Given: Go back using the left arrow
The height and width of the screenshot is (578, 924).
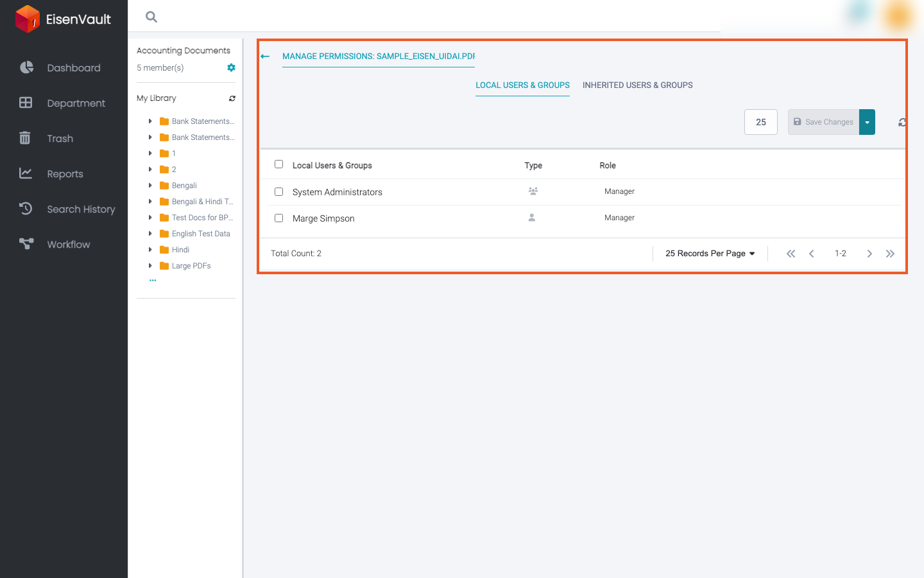Looking at the screenshot, I should coord(265,57).
